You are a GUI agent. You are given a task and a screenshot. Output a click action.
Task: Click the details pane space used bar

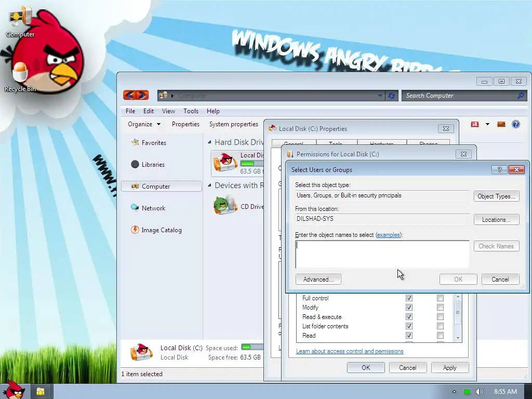coord(252,347)
